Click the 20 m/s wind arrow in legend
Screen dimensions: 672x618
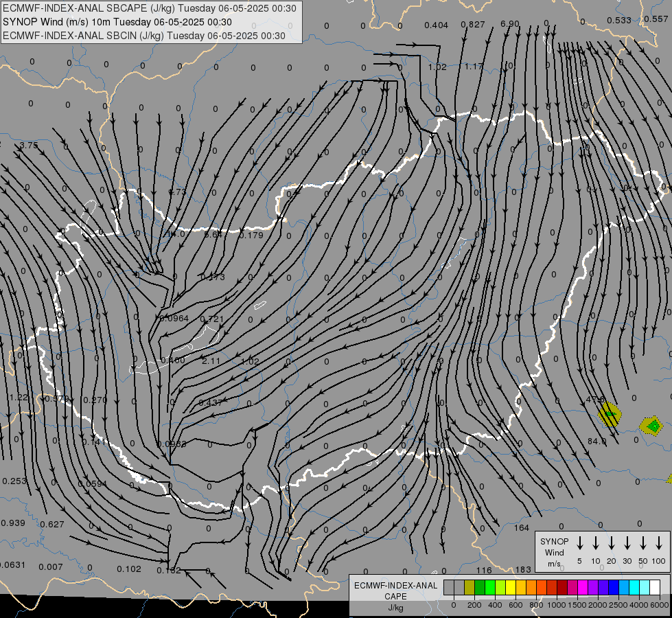(611, 543)
